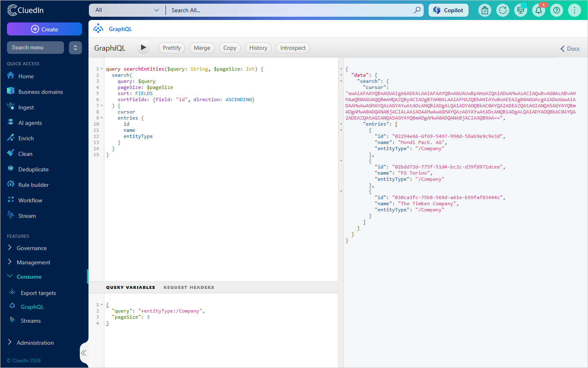Open Stream in quick access
Image resolution: width=588 pixels, height=368 pixels.
coord(27,216)
